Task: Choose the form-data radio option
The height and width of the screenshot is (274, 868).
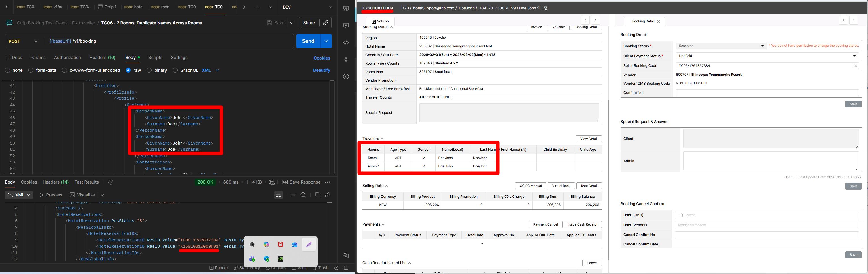Action: [31, 70]
